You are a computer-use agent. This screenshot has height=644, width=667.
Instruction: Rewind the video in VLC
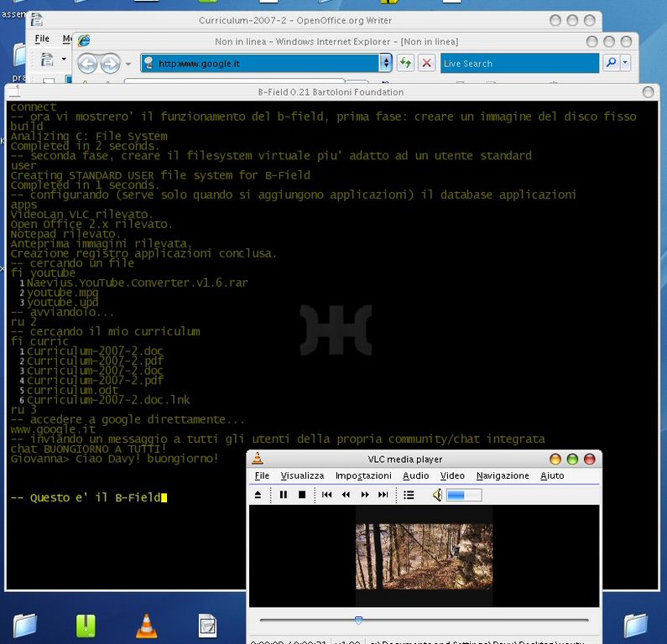point(346,495)
